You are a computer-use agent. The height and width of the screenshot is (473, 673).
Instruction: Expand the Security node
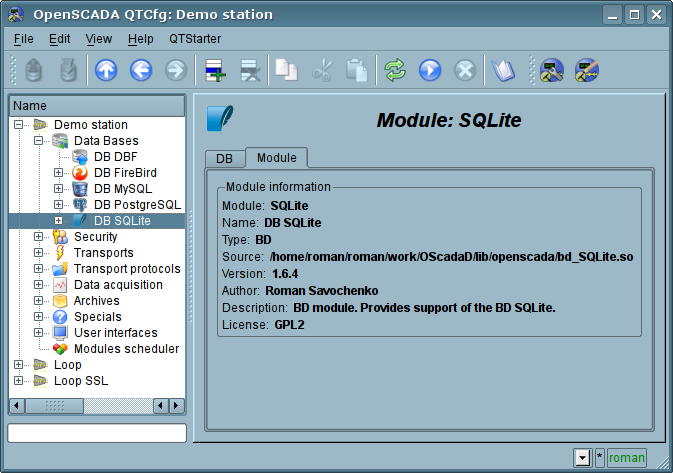[39, 237]
